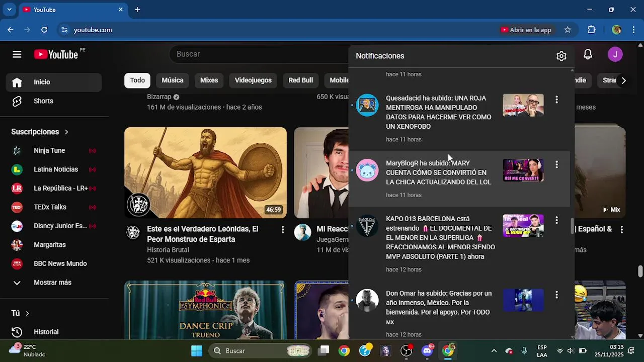
Task: Open BBC News Mundo subscription
Action: pyautogui.click(x=54, y=263)
